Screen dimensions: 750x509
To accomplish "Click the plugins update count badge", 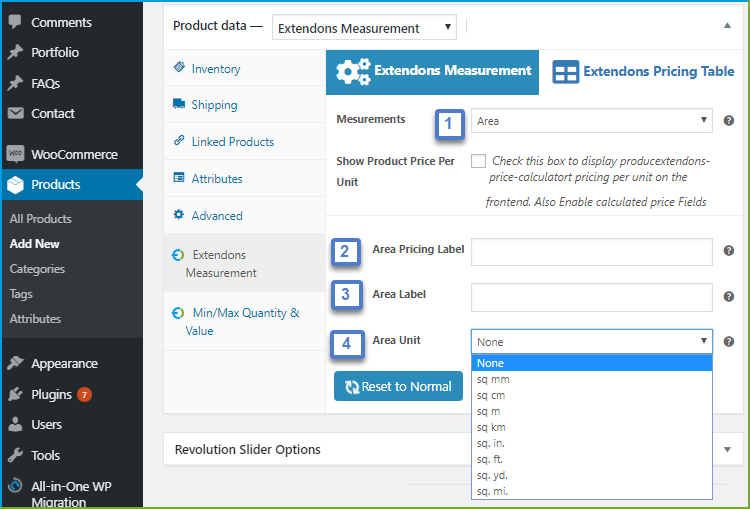I will 84,395.
